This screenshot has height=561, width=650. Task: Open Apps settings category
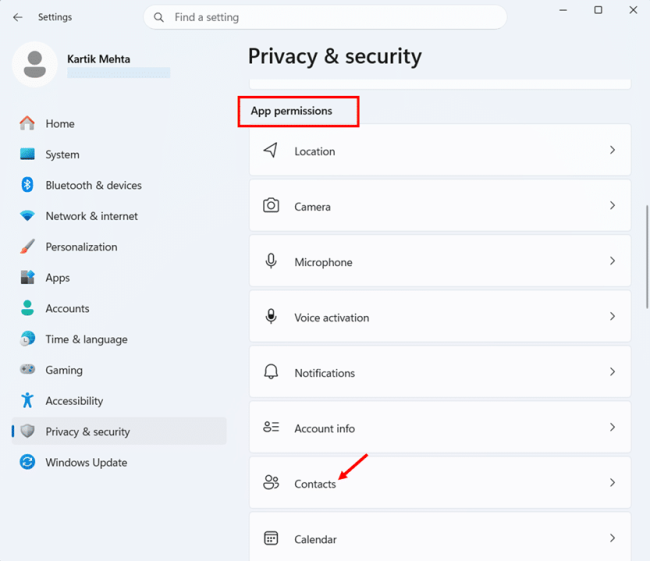(58, 278)
